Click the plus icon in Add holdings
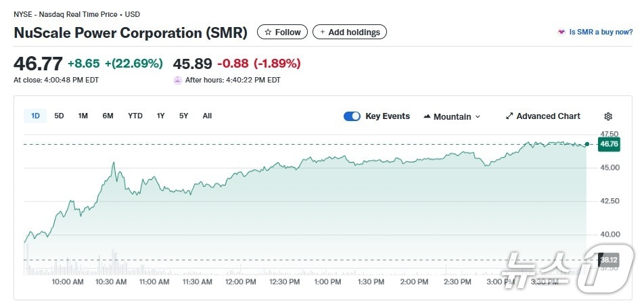The image size is (644, 303). click(x=323, y=32)
